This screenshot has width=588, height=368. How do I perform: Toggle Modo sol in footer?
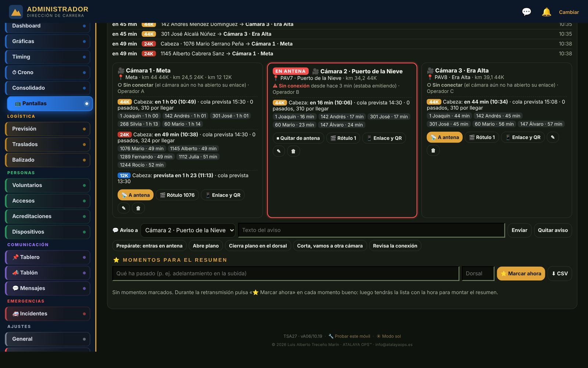tap(388, 336)
